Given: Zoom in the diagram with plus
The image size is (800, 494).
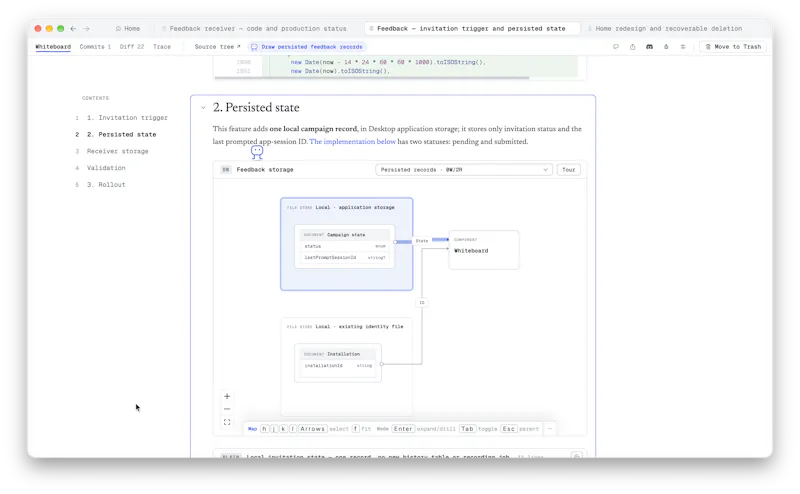Looking at the screenshot, I should 227,396.
